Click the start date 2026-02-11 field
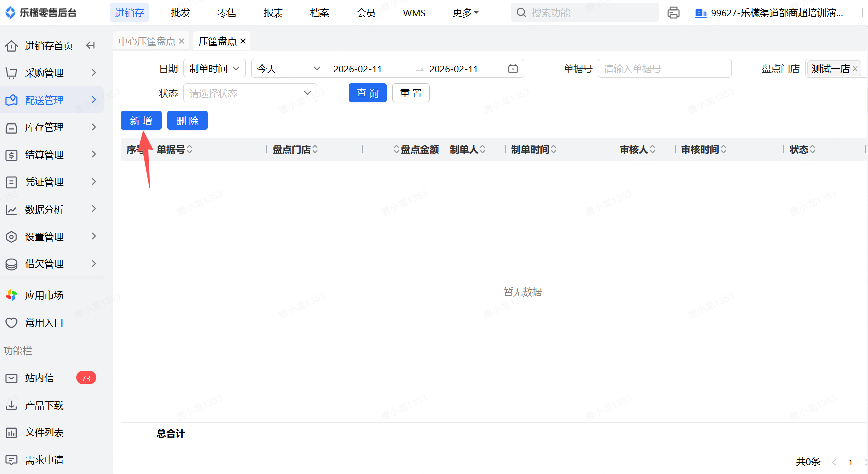The height and width of the screenshot is (474, 868). pyautogui.click(x=358, y=69)
